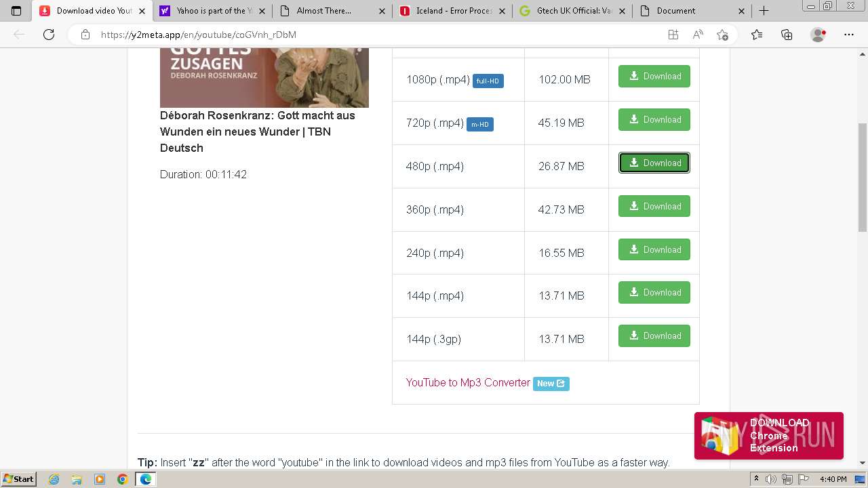The image size is (868, 488).
Task: Open the Settings and more menu
Action: pos(849,35)
